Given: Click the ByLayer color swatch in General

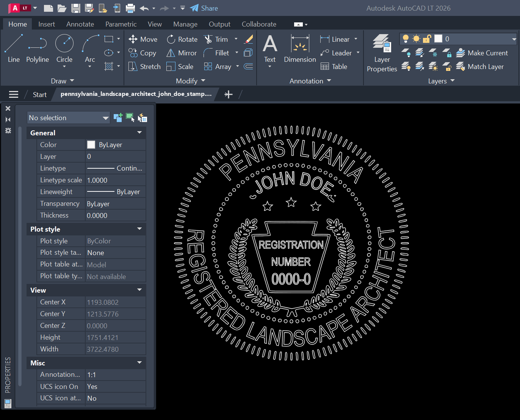Looking at the screenshot, I should 91,144.
